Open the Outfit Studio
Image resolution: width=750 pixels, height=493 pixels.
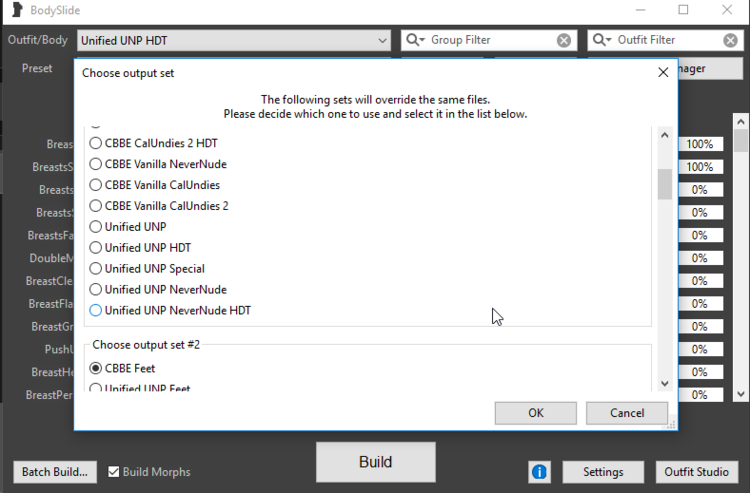pyautogui.click(x=696, y=472)
